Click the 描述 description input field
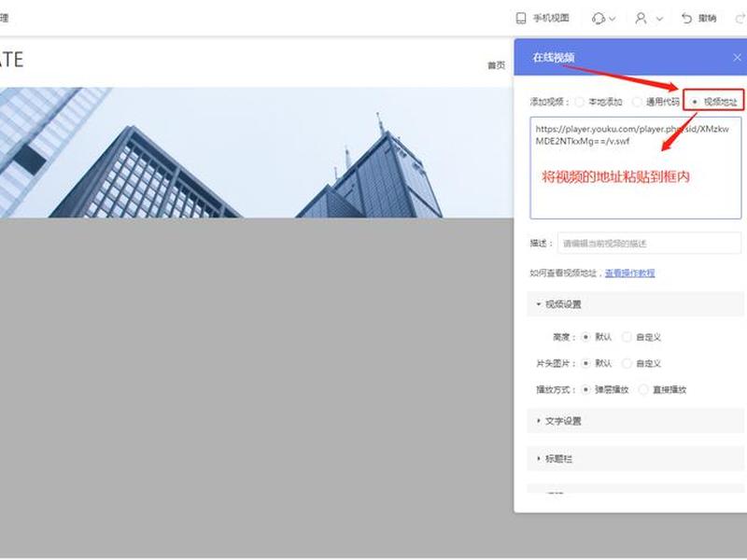 pos(649,244)
